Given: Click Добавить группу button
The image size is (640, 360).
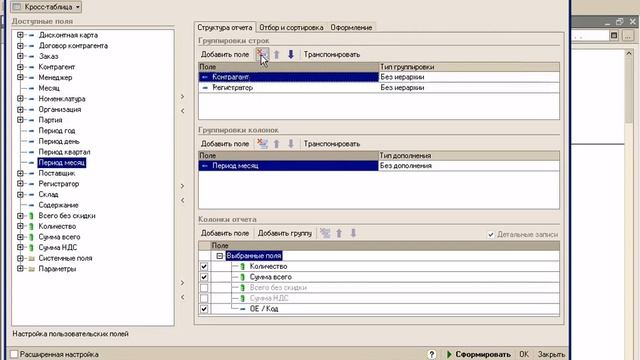Looking at the screenshot, I should click(285, 233).
